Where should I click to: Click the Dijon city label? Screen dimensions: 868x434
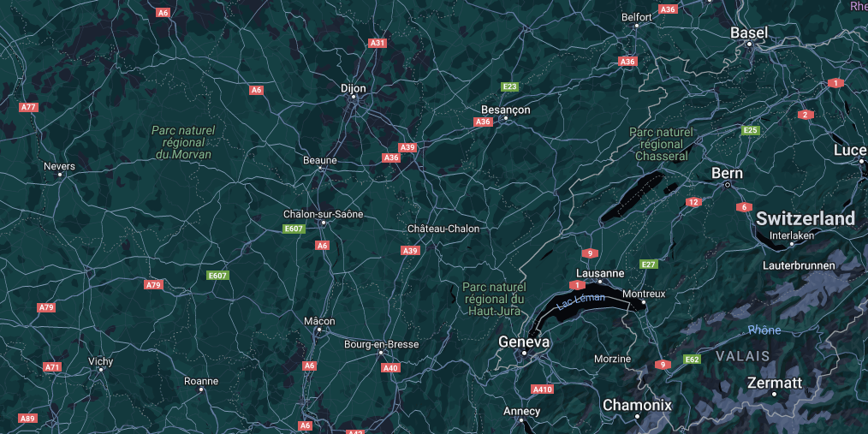point(354,88)
